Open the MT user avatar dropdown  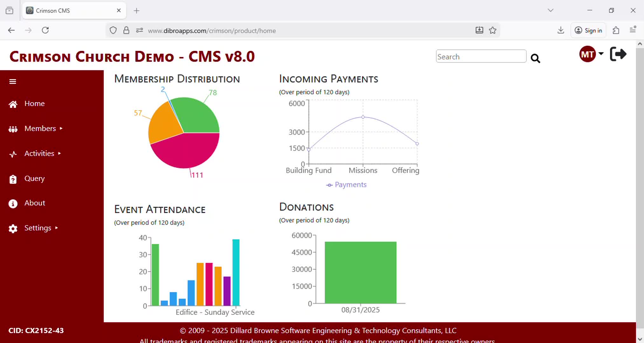point(591,54)
